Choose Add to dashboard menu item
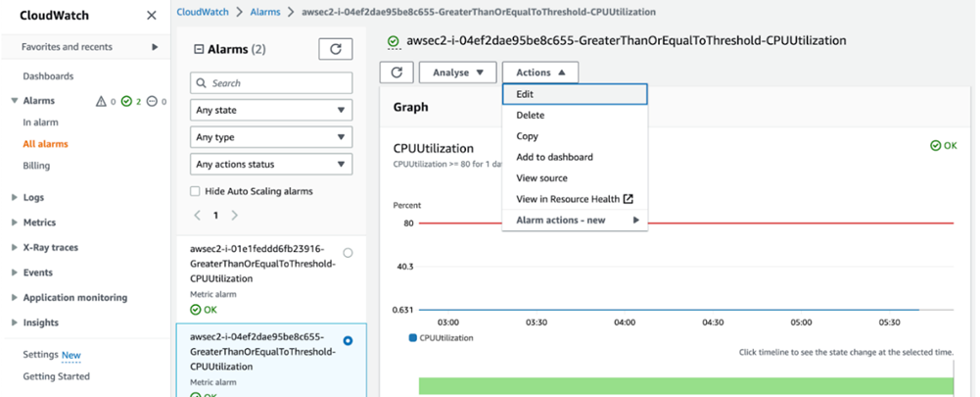The height and width of the screenshot is (397, 980). pos(575,157)
